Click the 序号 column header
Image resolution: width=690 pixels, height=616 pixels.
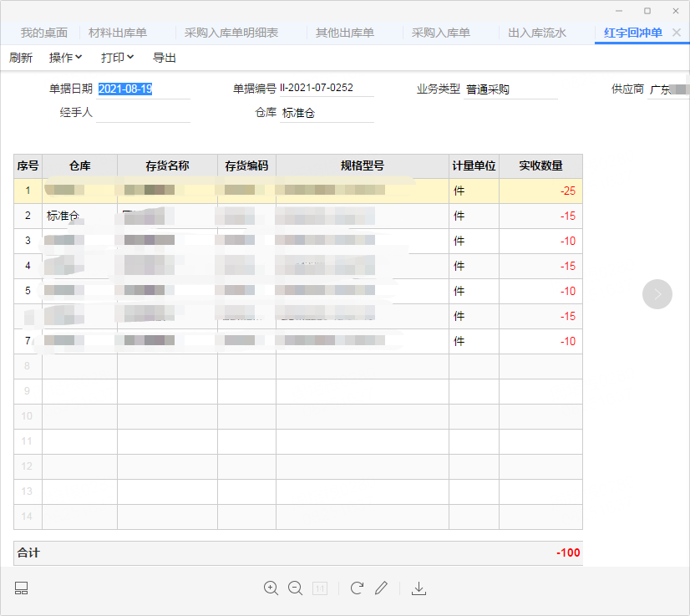[28, 166]
